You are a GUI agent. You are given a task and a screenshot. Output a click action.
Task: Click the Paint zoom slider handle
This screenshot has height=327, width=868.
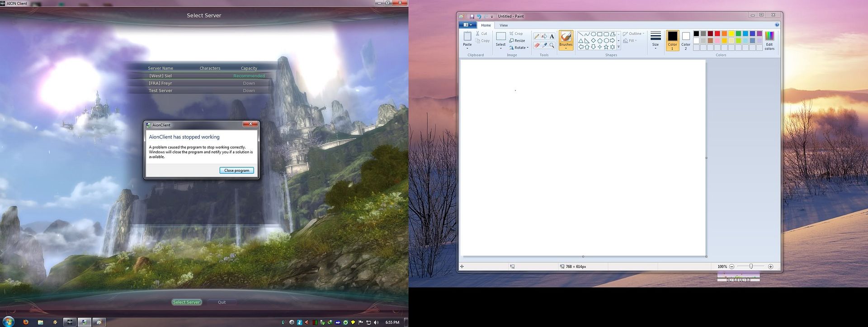click(x=751, y=266)
